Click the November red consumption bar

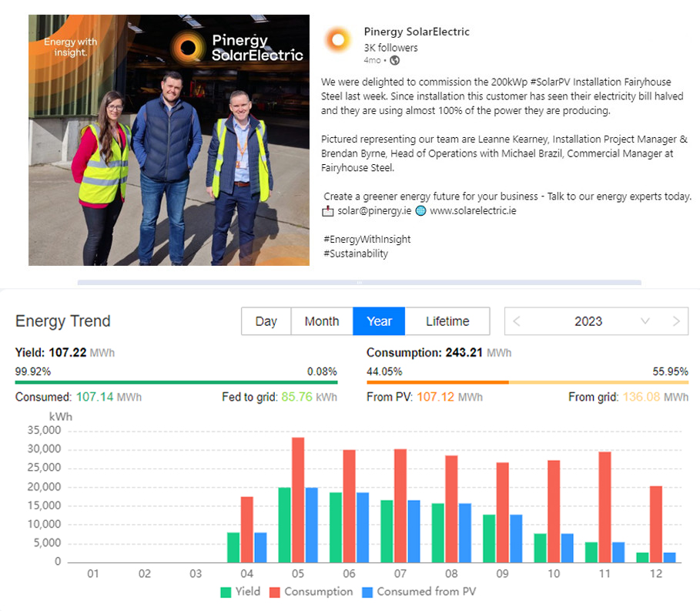(605, 507)
